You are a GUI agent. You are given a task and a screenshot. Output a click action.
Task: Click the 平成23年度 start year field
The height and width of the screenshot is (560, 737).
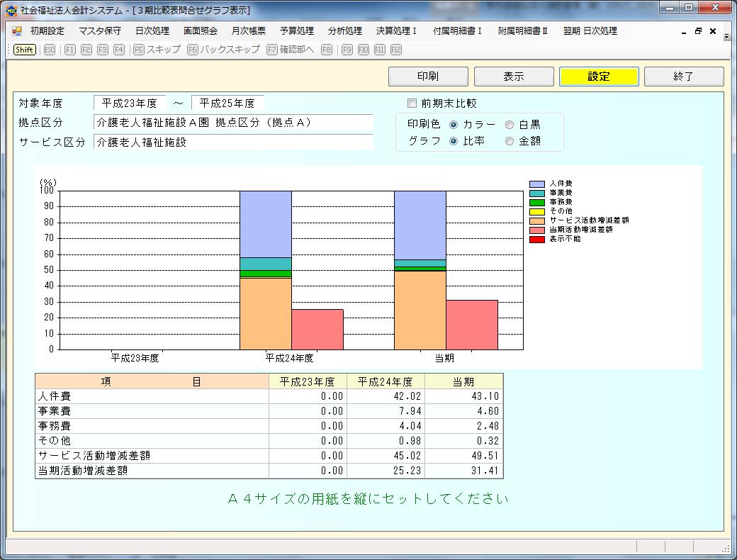(x=130, y=103)
